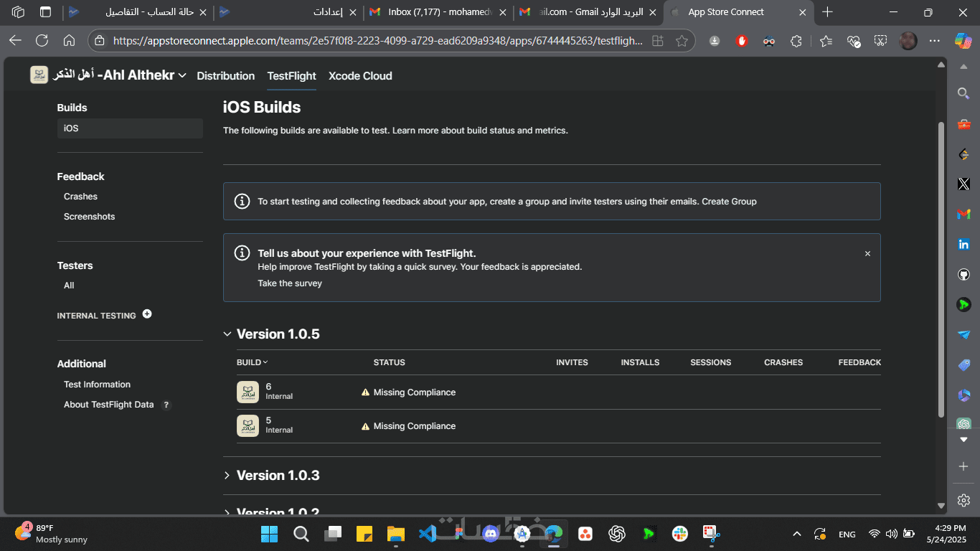Viewport: 980px width, 551px height.
Task: Open the About TestFlight Data link
Action: pos(109,405)
